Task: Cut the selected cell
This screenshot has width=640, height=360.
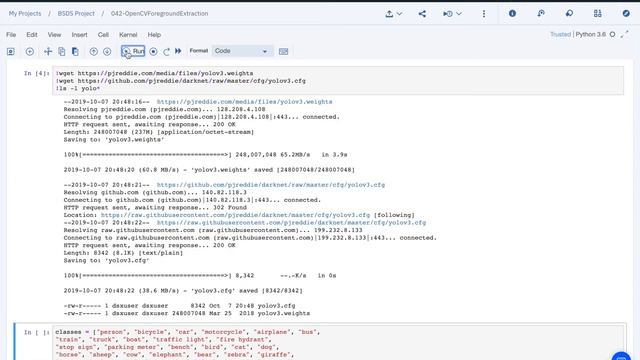Action: pyautogui.click(x=48, y=51)
